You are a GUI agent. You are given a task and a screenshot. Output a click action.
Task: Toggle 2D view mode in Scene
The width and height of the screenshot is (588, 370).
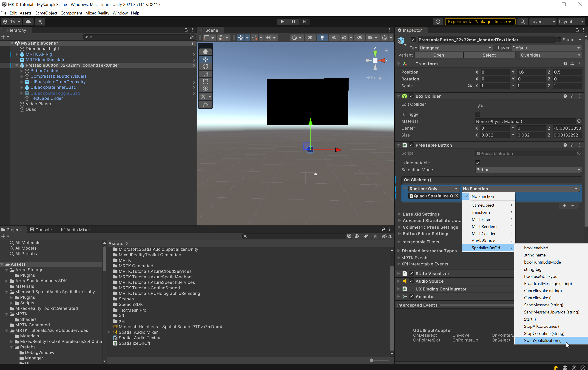coord(310,38)
